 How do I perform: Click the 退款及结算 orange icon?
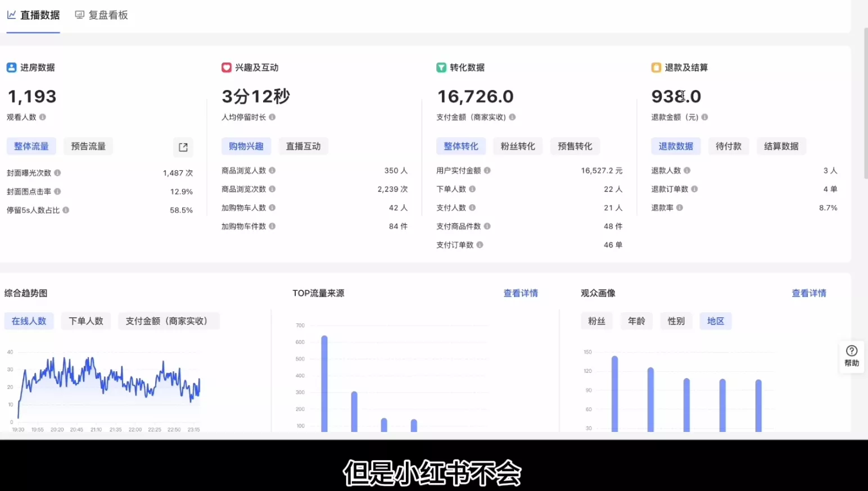coord(655,67)
